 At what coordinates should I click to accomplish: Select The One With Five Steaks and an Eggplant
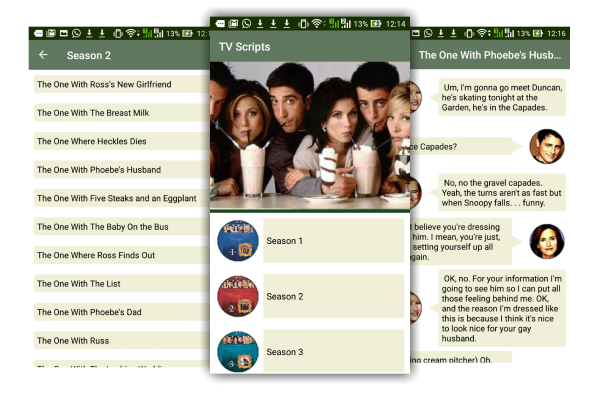(122, 198)
